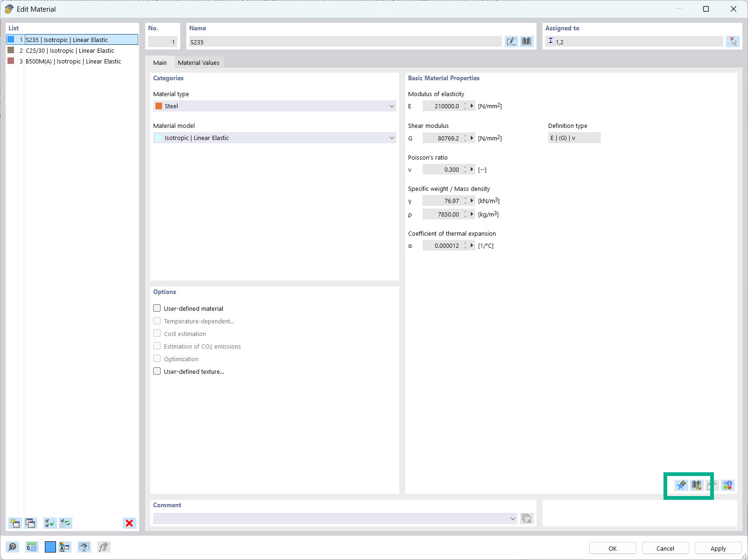Toggle the Optimization checkbox
748x560 pixels.
157,358
